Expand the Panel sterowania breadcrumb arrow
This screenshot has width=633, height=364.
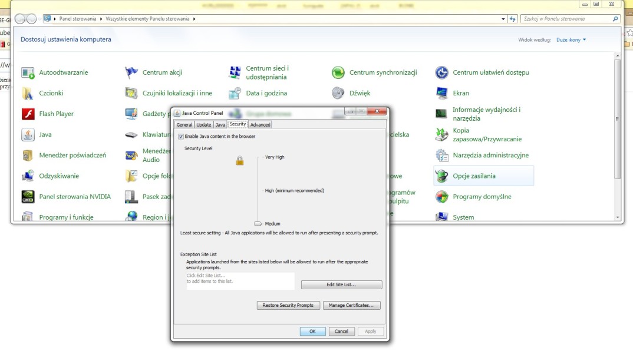(101, 19)
